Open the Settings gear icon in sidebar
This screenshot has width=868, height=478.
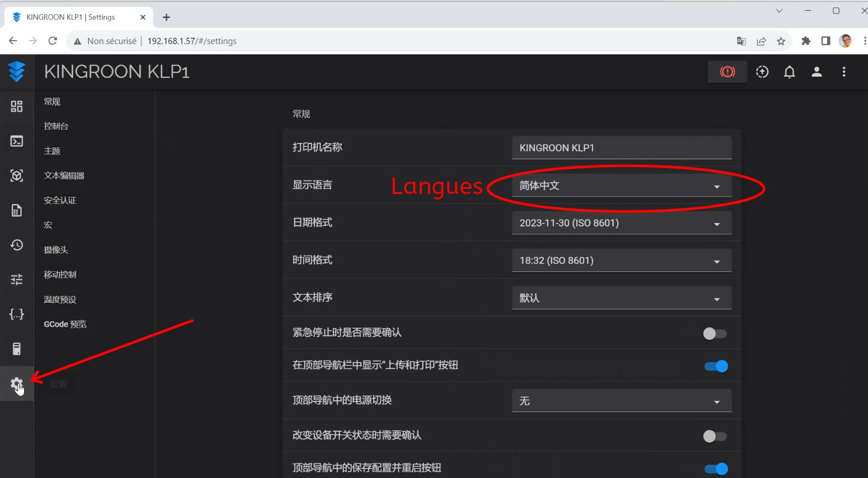pos(17,384)
